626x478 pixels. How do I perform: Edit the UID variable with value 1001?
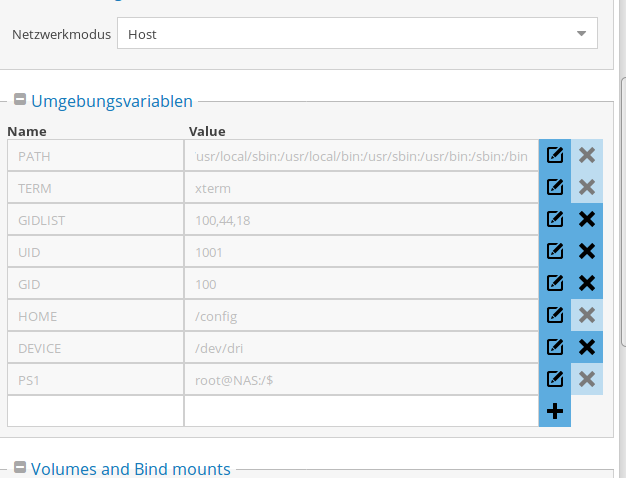[555, 251]
